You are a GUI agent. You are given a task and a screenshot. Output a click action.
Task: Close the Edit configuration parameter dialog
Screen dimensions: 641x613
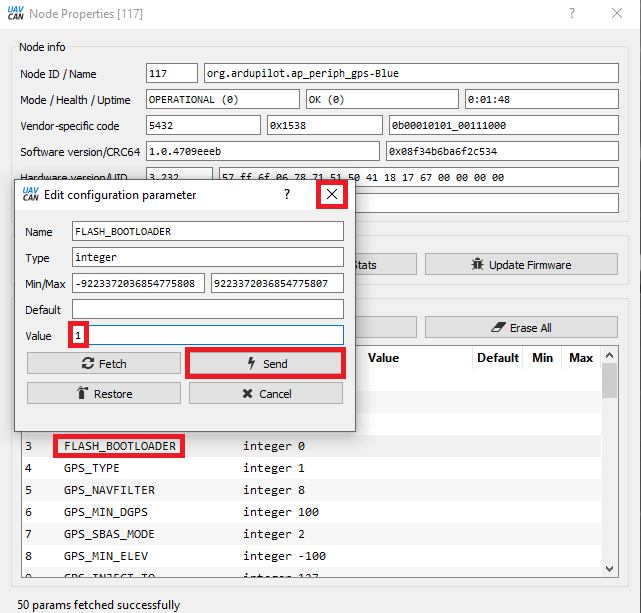tap(332, 194)
